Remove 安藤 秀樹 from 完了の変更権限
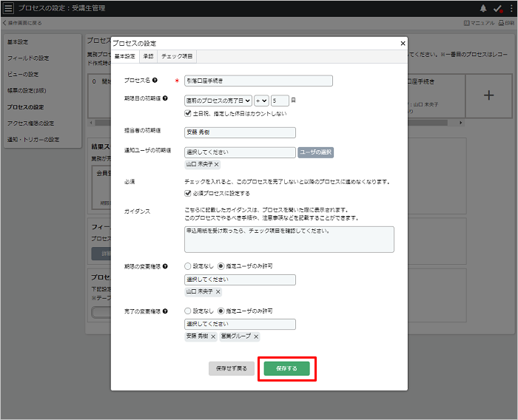The image size is (518, 420). (213, 336)
